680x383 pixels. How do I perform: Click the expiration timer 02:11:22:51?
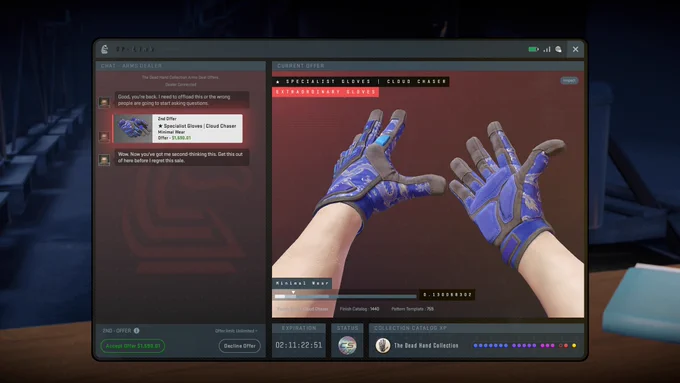[x=299, y=345]
